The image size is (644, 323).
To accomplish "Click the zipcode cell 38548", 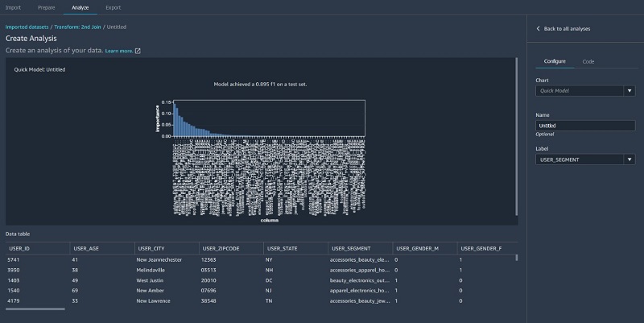I will click(208, 300).
